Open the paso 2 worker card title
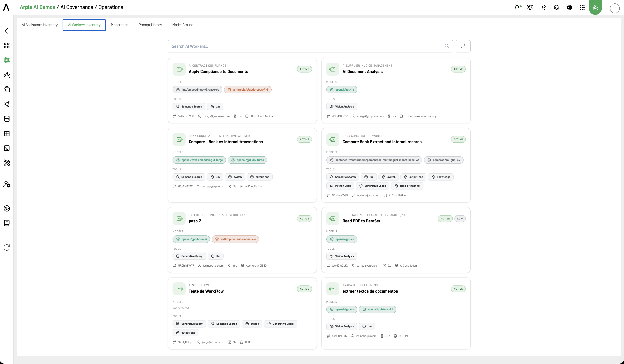 195,221
